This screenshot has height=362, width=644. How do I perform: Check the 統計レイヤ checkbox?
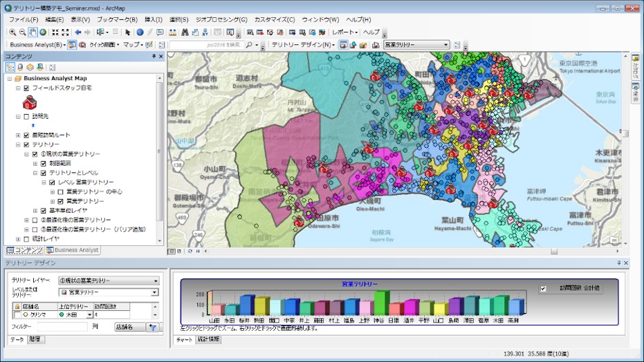tap(26, 239)
